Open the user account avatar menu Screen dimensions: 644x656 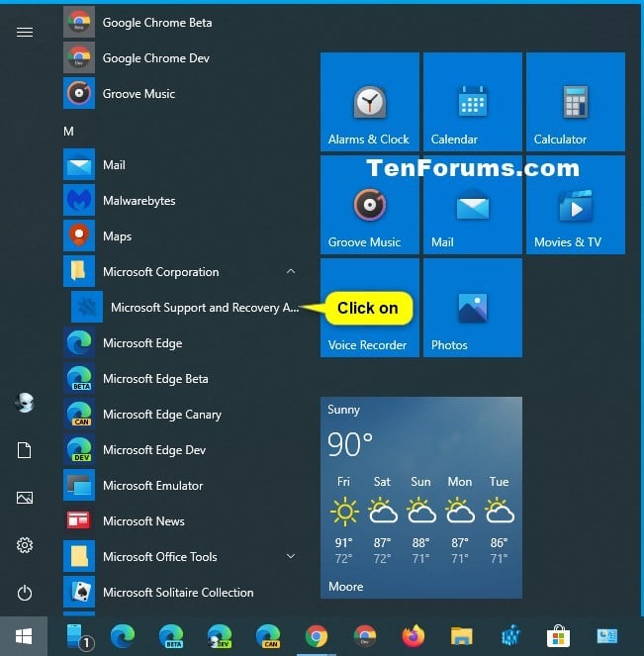tap(25, 403)
